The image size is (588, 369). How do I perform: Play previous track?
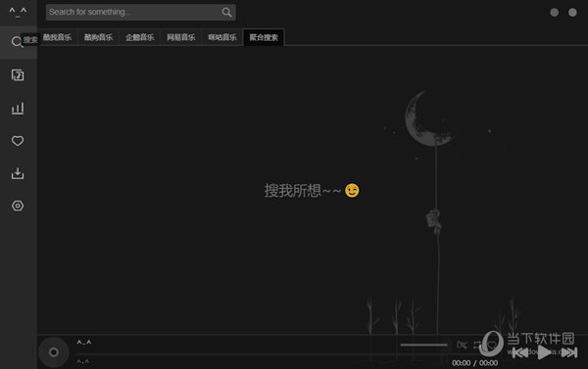click(520, 352)
